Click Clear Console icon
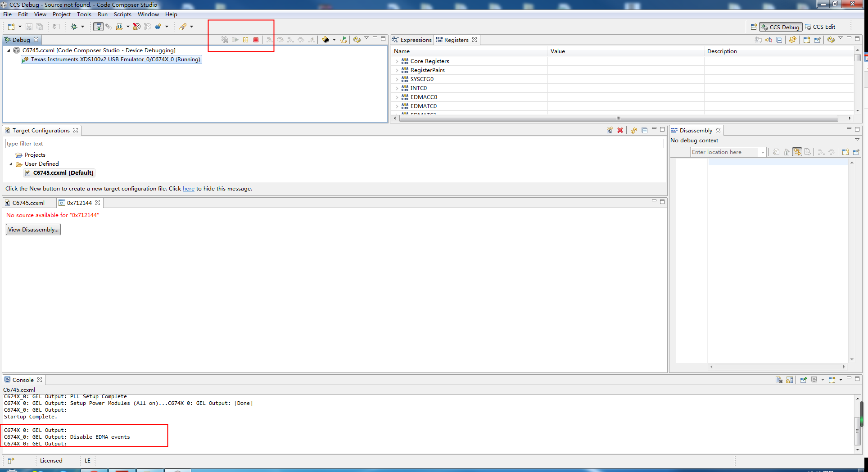This screenshot has height=472, width=868. (779, 380)
